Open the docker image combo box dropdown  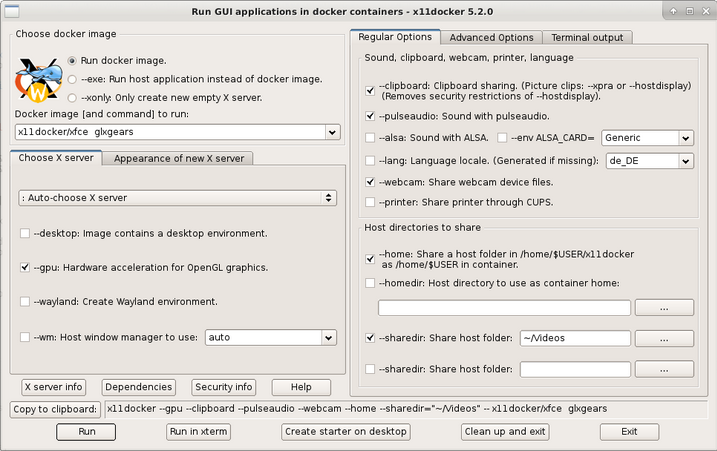click(332, 132)
